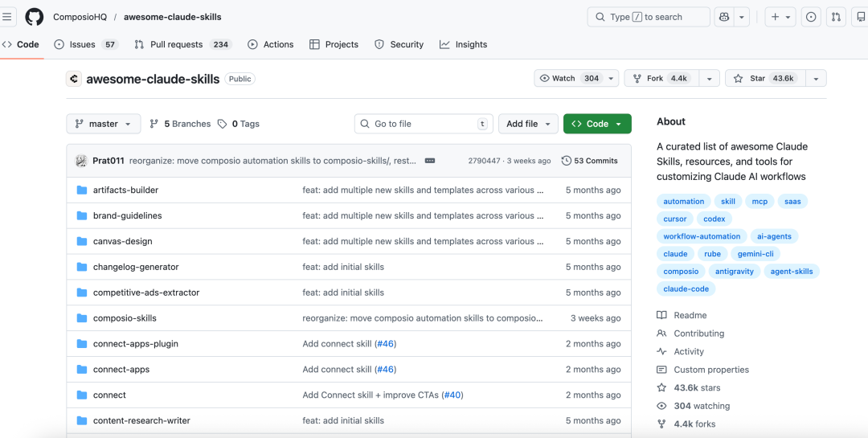Open the issues icon in top header
868x438 pixels.
(x=811, y=17)
